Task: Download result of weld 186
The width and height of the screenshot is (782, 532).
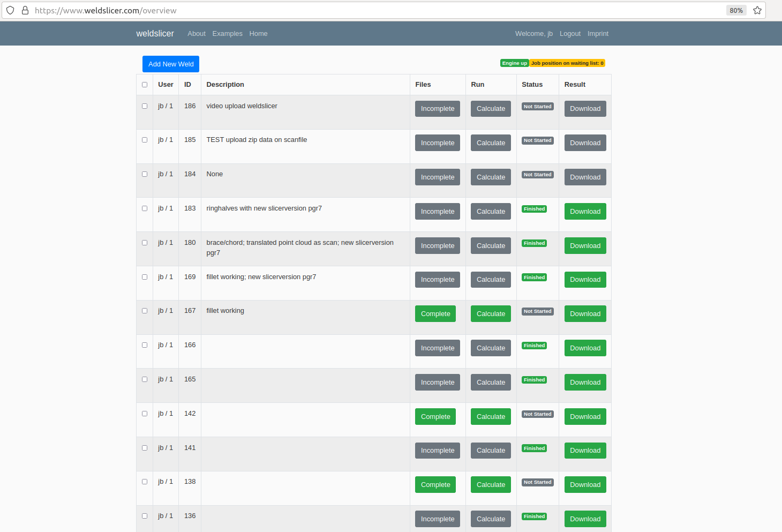Action: coord(585,109)
